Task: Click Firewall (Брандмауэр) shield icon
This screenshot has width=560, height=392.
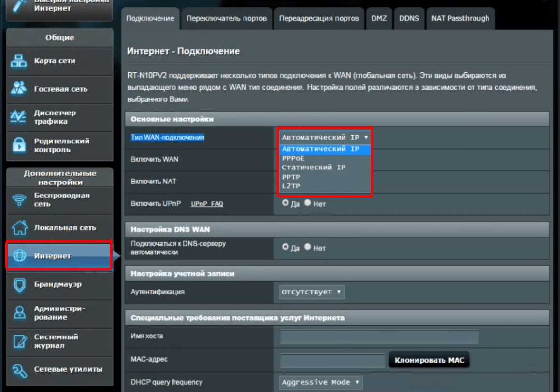Action: pyautogui.click(x=19, y=284)
